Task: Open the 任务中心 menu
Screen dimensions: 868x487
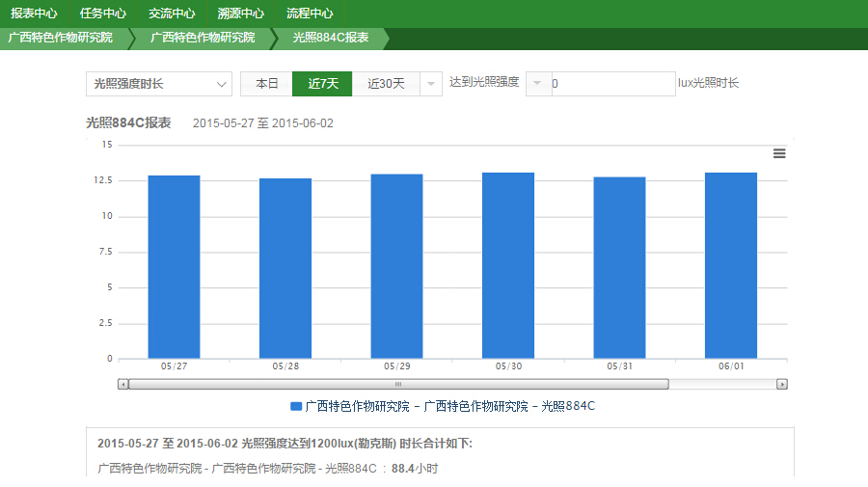Action: point(103,14)
